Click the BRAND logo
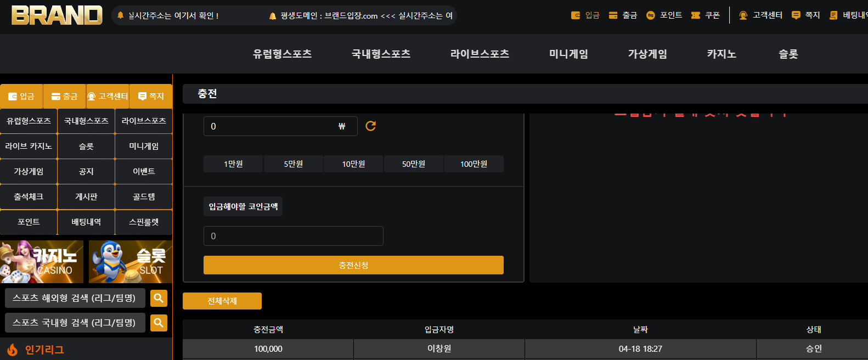This screenshot has height=360, width=868. point(57,15)
